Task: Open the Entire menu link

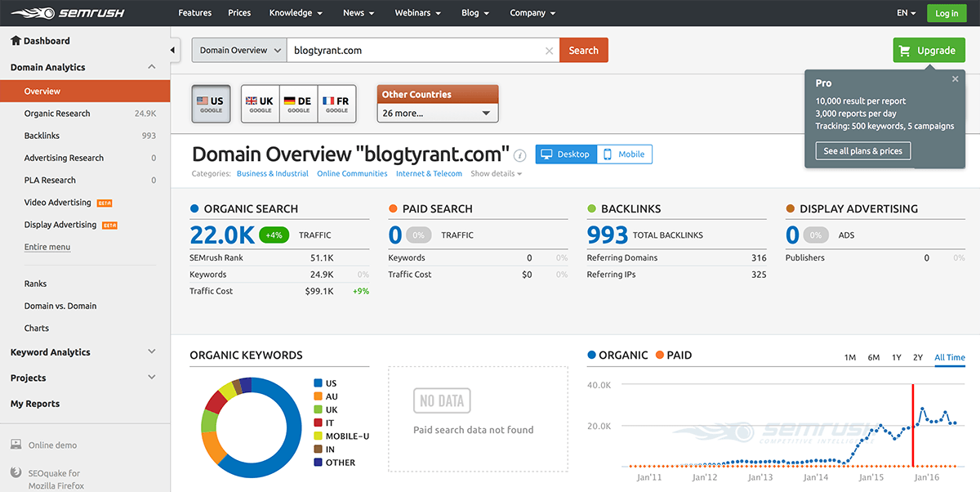Action: click(x=47, y=247)
